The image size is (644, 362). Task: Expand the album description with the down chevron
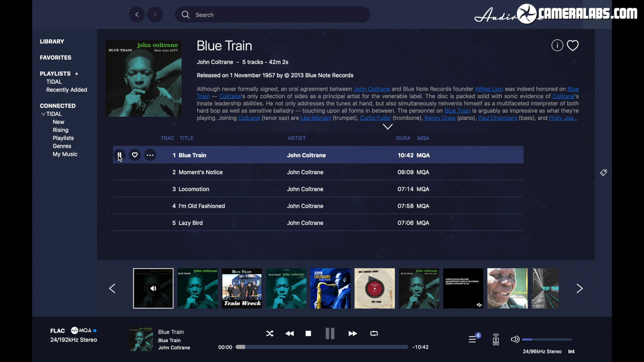[388, 127]
